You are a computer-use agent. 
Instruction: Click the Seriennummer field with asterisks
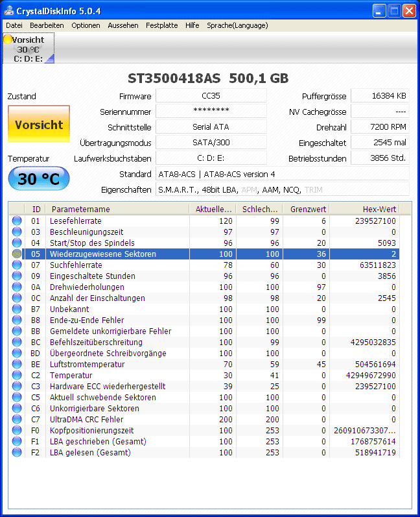(x=211, y=111)
